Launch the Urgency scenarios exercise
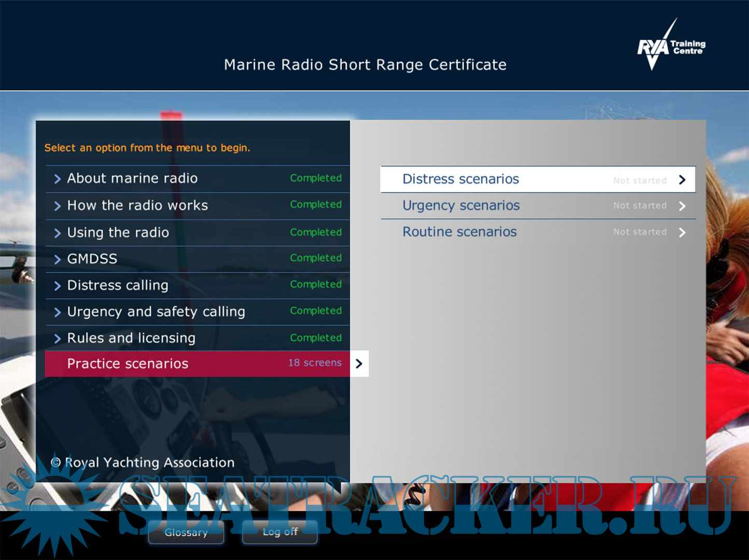749x560 pixels. tap(461, 206)
